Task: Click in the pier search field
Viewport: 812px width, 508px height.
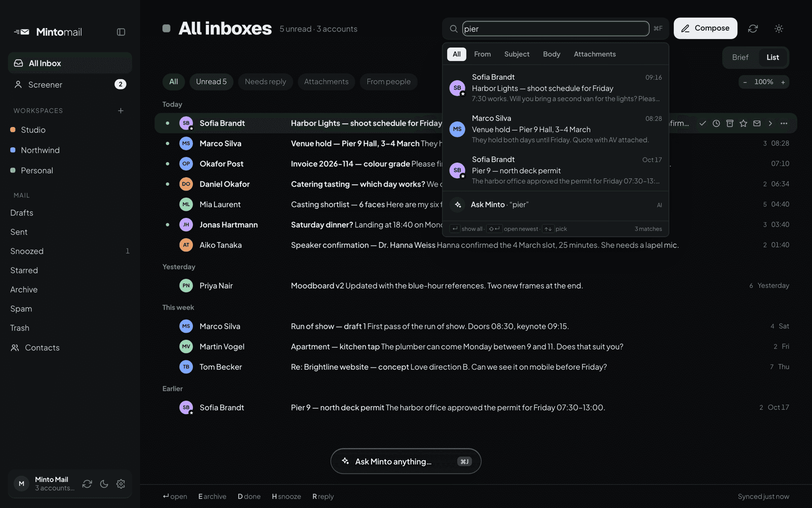Action: pos(555,29)
